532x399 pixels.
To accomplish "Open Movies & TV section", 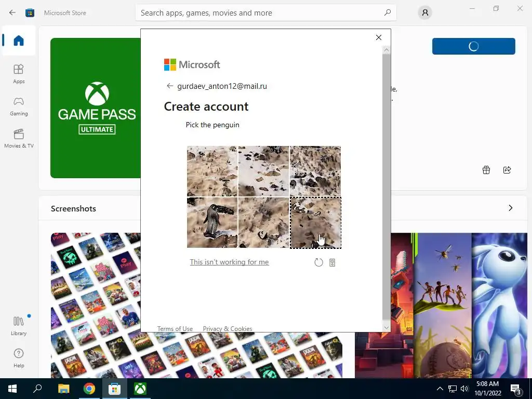I will (19, 138).
